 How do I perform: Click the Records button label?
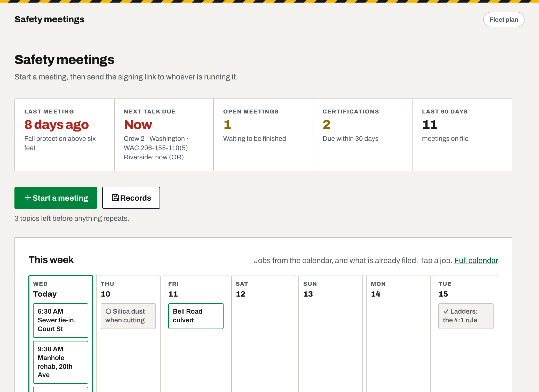136,198
